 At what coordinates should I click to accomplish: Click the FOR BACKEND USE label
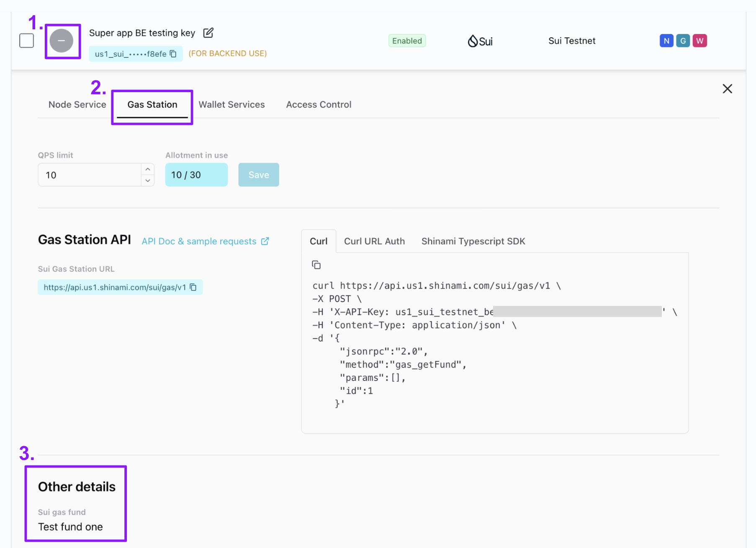(x=228, y=54)
